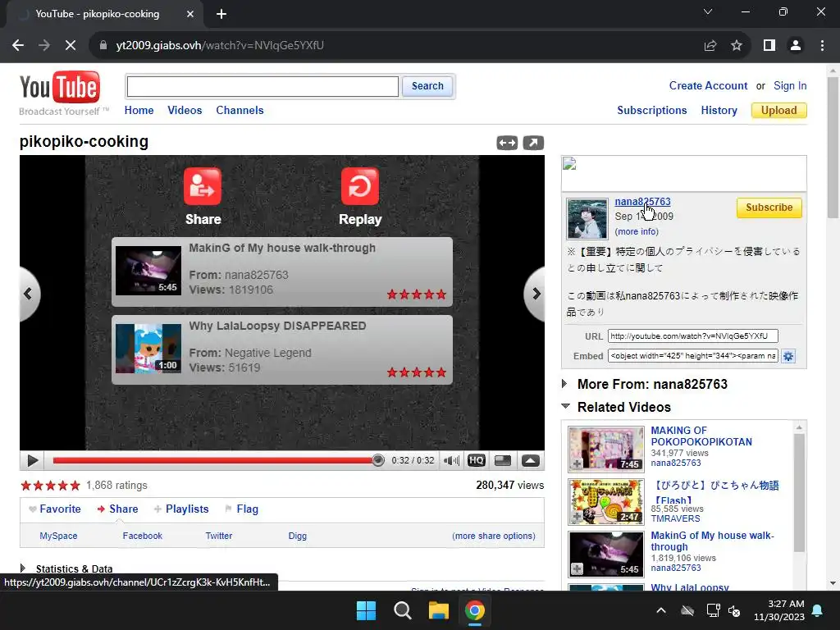Viewport: 840px width, 630px height.
Task: Switch player to wide mode icon
Action: (x=507, y=143)
